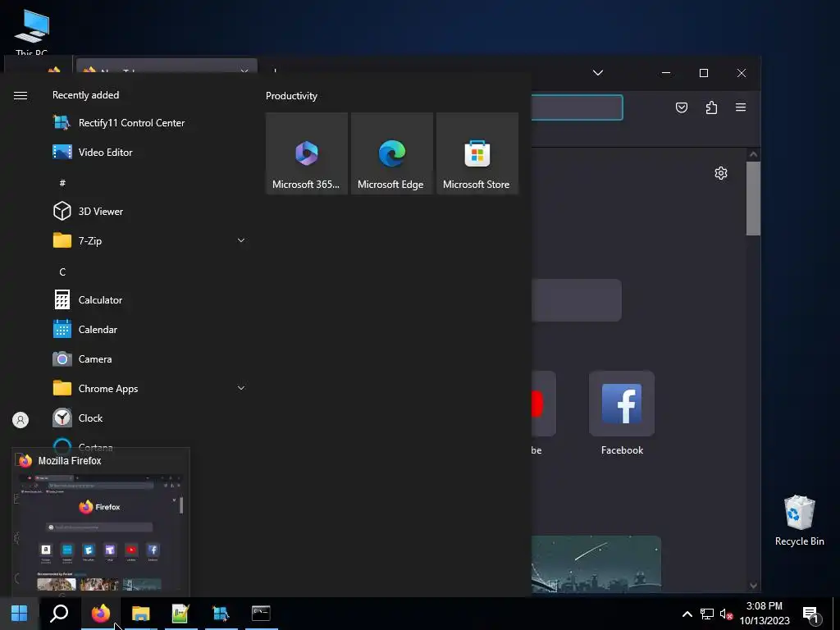Launch Video Editor from recently added
This screenshot has width=840, height=630.
pos(149,152)
